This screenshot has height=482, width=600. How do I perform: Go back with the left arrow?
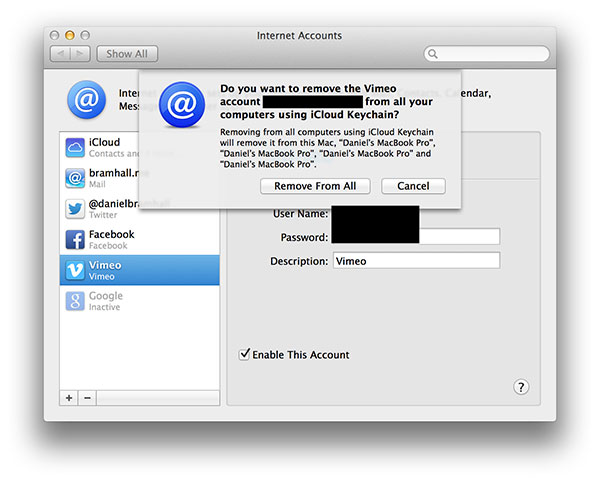(60, 54)
